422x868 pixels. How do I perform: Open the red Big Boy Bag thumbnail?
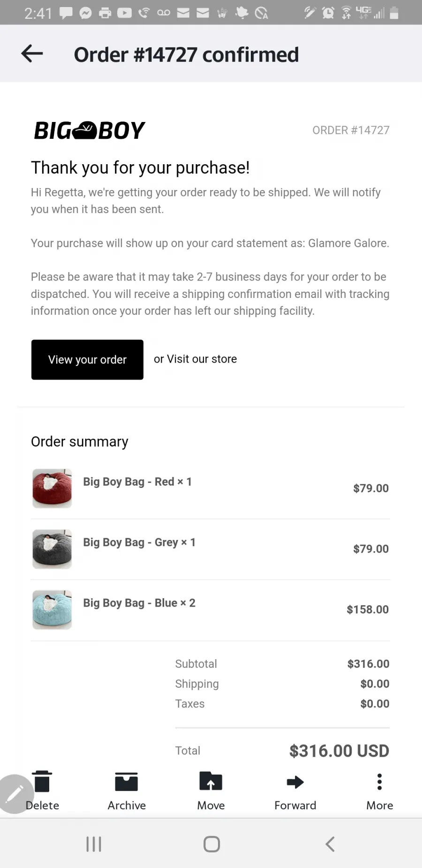(52, 488)
